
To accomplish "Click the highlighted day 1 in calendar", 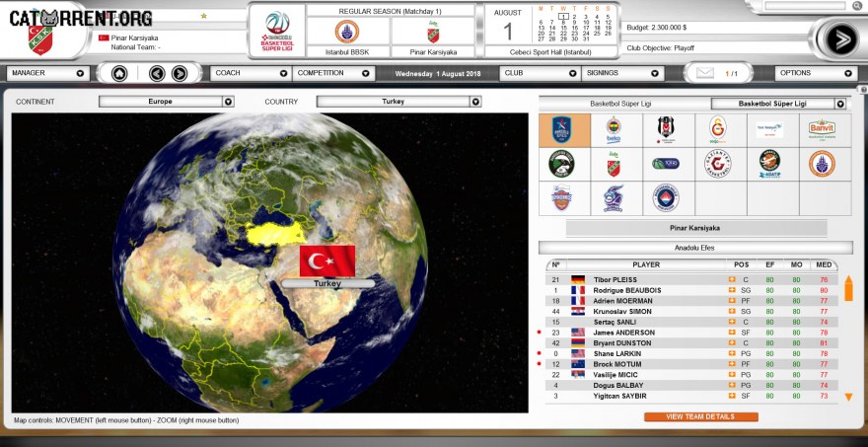I will (563, 17).
